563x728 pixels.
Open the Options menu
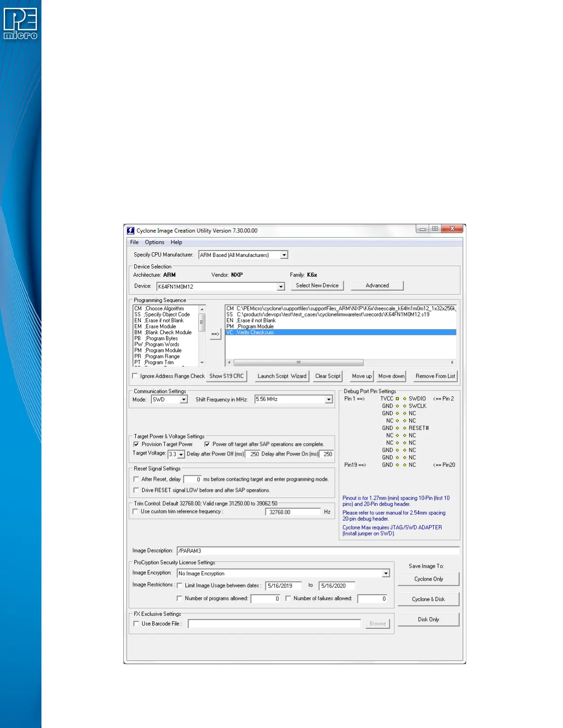(x=155, y=242)
